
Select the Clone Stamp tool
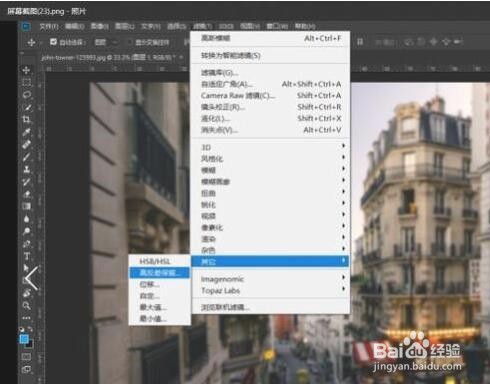(x=26, y=169)
